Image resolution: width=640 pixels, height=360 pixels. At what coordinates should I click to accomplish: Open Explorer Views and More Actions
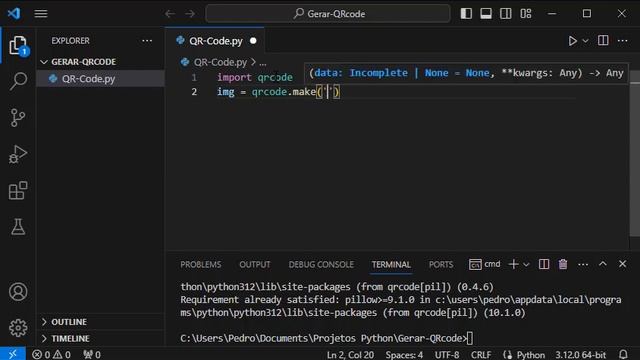click(147, 41)
